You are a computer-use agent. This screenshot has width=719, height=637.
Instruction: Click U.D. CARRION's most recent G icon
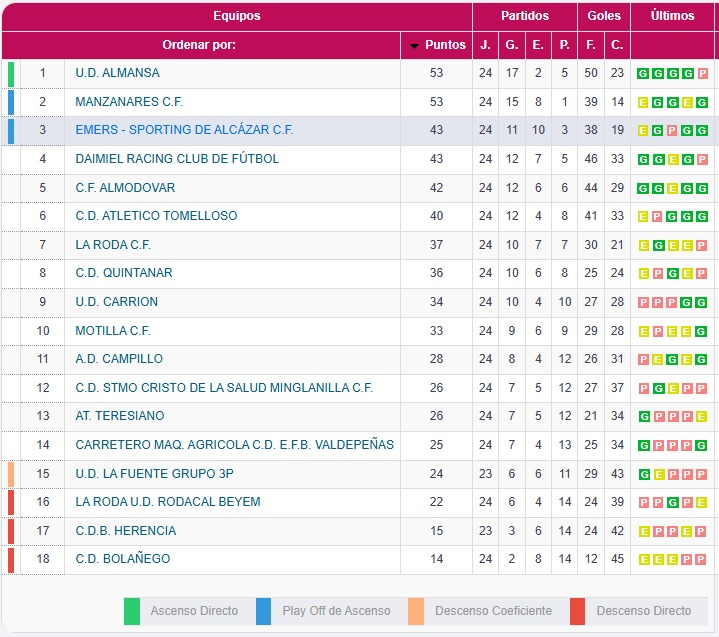702,302
